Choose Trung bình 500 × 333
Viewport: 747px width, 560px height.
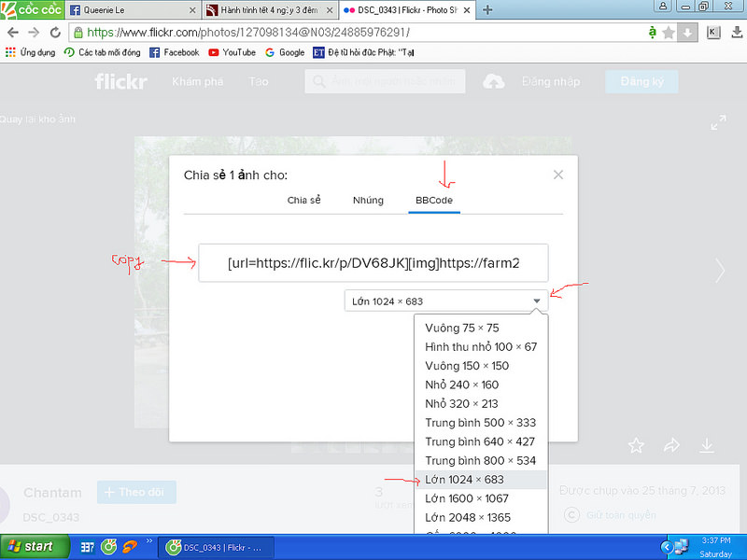(481, 423)
